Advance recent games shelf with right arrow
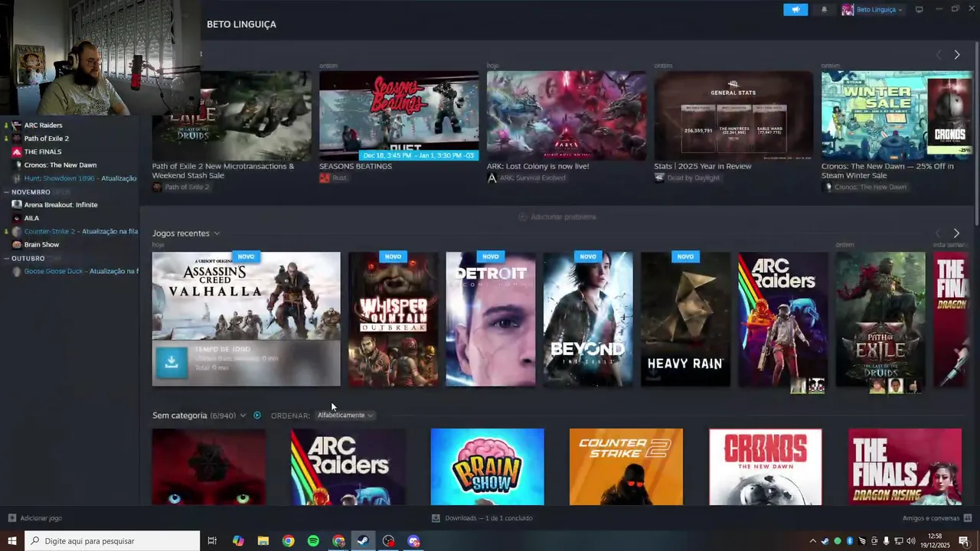980x551 pixels. pos(956,233)
